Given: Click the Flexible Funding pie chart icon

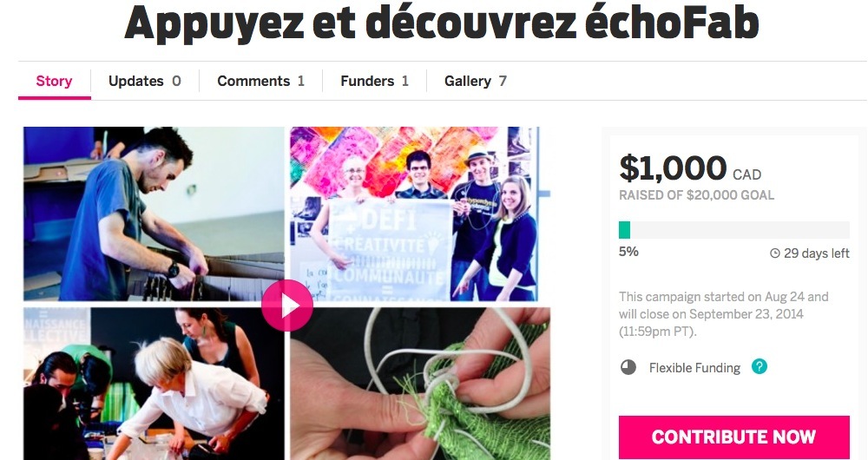Looking at the screenshot, I should click(628, 367).
